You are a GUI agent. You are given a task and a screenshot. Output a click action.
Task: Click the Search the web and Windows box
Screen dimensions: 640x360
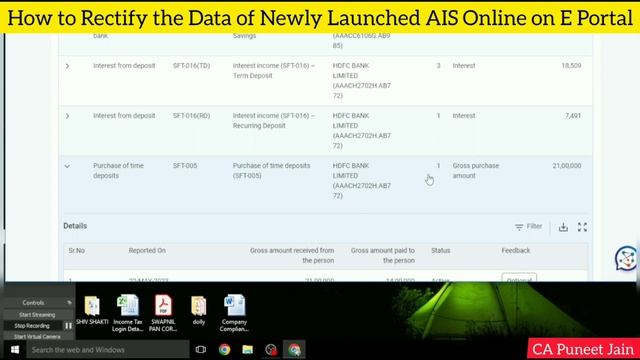pyautogui.click(x=108, y=350)
